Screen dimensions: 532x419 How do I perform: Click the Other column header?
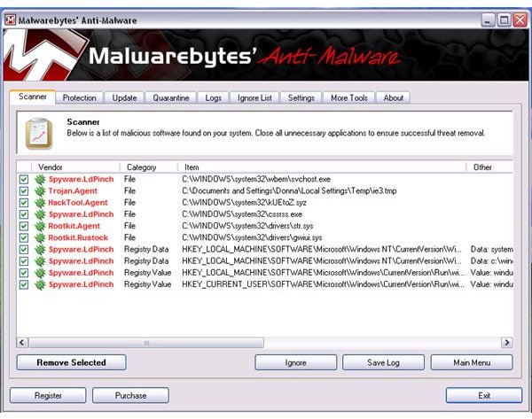[x=490, y=167]
